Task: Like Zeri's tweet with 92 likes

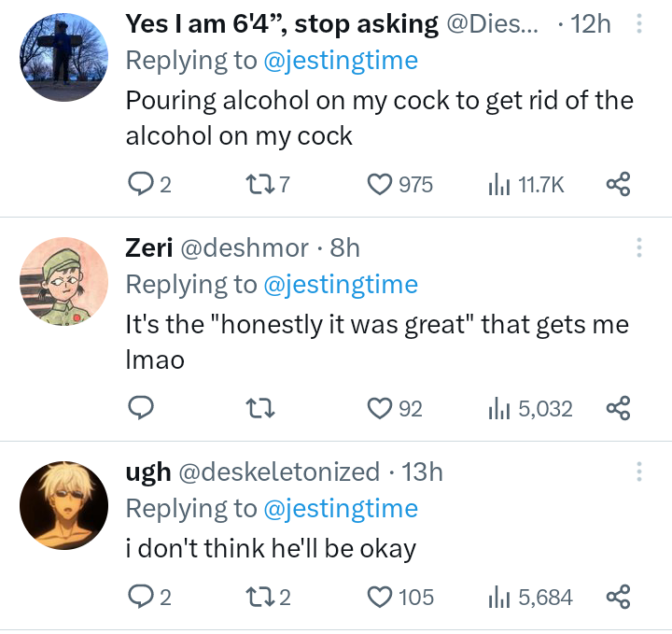Action: 379,408
